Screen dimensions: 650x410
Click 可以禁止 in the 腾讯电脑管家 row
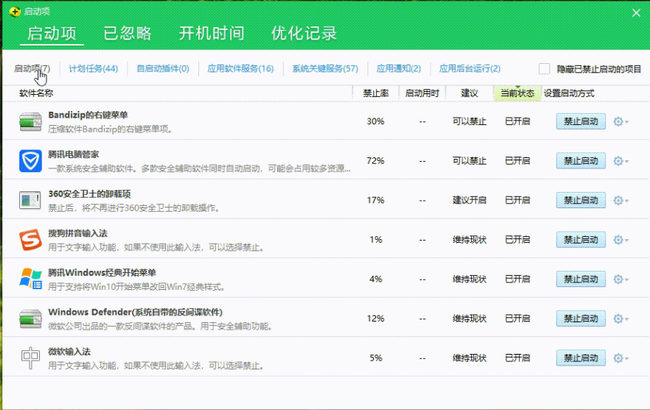(x=469, y=161)
